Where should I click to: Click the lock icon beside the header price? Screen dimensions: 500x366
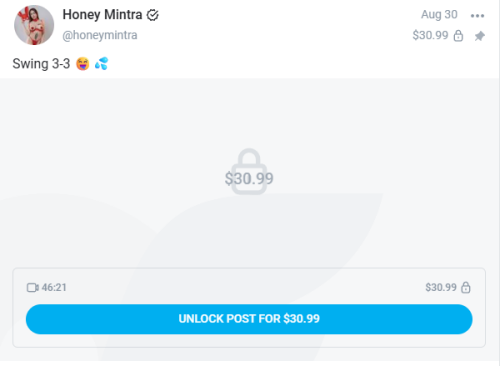pos(458,36)
